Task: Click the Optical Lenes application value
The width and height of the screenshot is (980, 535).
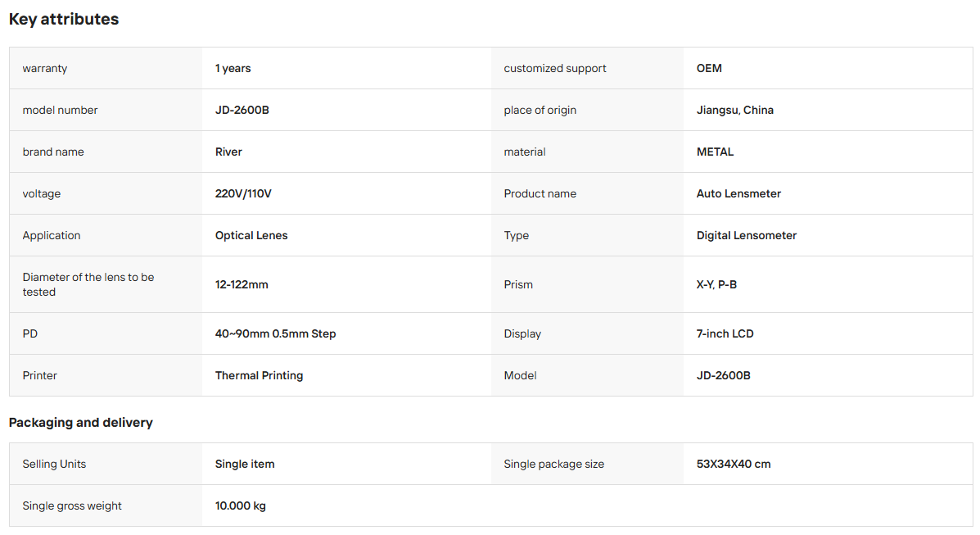Action: coord(251,235)
